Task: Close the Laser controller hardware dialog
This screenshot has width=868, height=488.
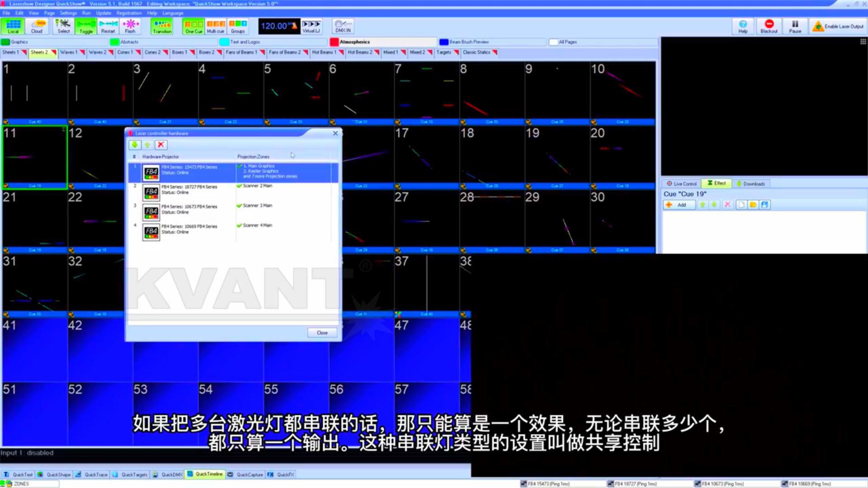Action: [x=322, y=332]
